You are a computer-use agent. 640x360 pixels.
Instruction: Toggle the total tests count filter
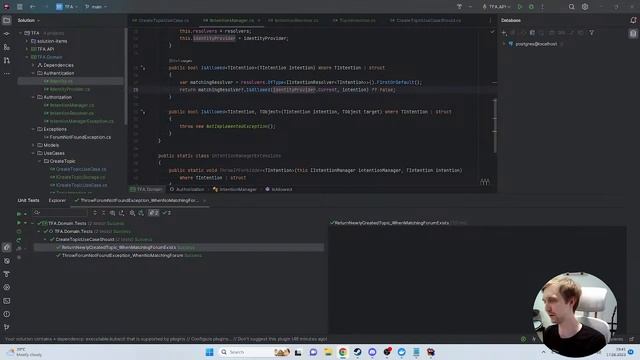[x=153, y=213]
